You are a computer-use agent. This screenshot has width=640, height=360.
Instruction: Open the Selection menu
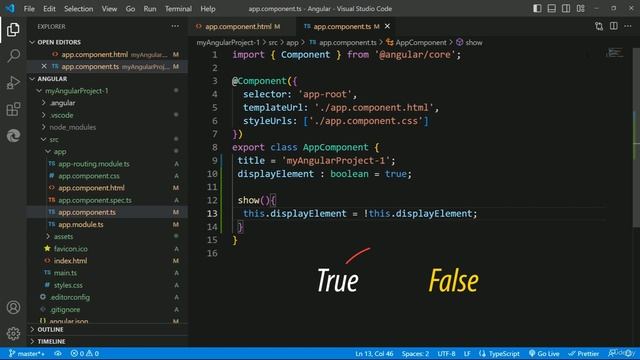78,9
